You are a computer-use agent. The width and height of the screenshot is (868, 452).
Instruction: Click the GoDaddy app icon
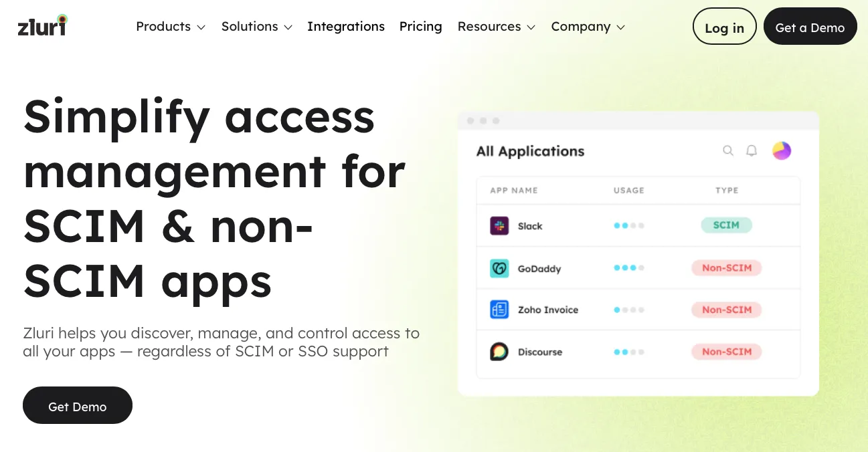click(499, 268)
